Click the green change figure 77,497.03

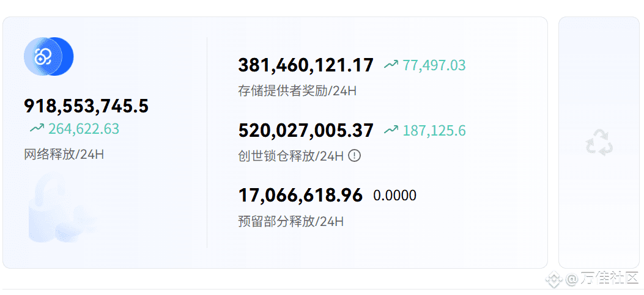coord(434,65)
